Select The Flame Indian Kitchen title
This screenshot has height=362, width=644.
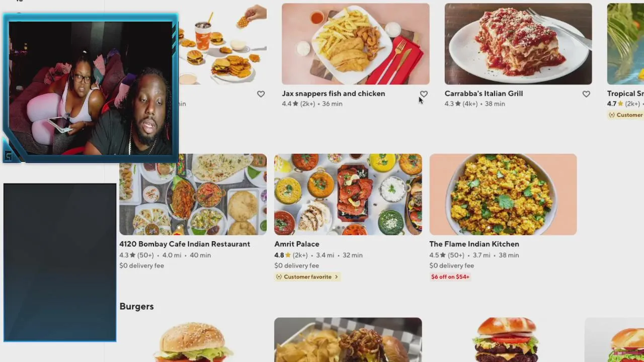coord(474,244)
